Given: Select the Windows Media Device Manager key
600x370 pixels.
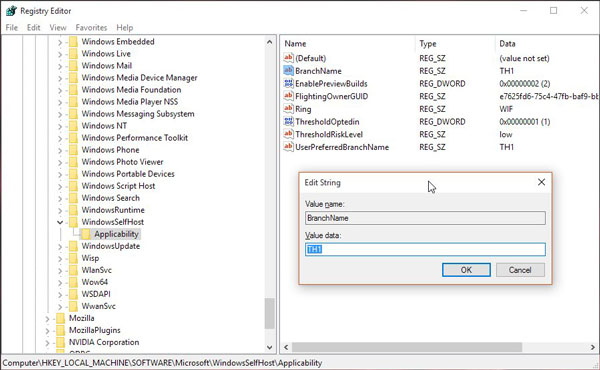Looking at the screenshot, I should coord(139,78).
